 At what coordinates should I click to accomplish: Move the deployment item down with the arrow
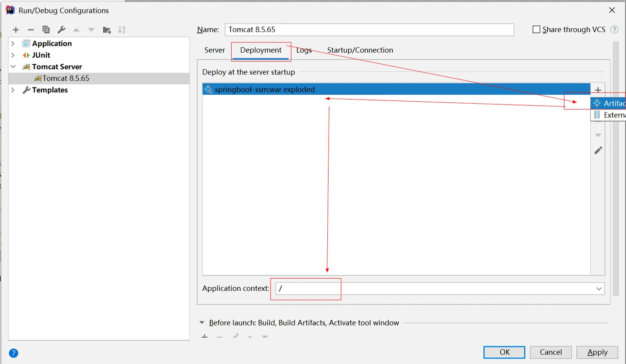[598, 135]
